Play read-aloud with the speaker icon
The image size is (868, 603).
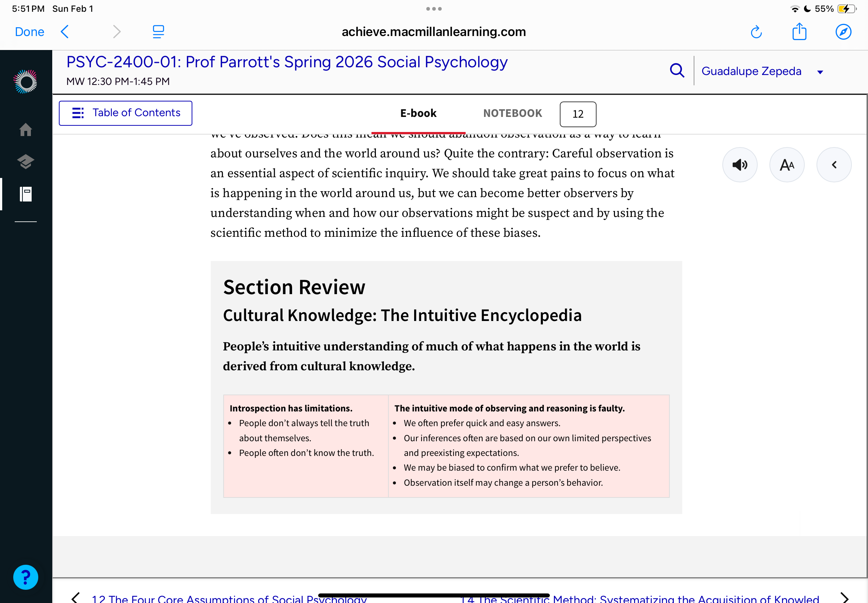point(740,165)
